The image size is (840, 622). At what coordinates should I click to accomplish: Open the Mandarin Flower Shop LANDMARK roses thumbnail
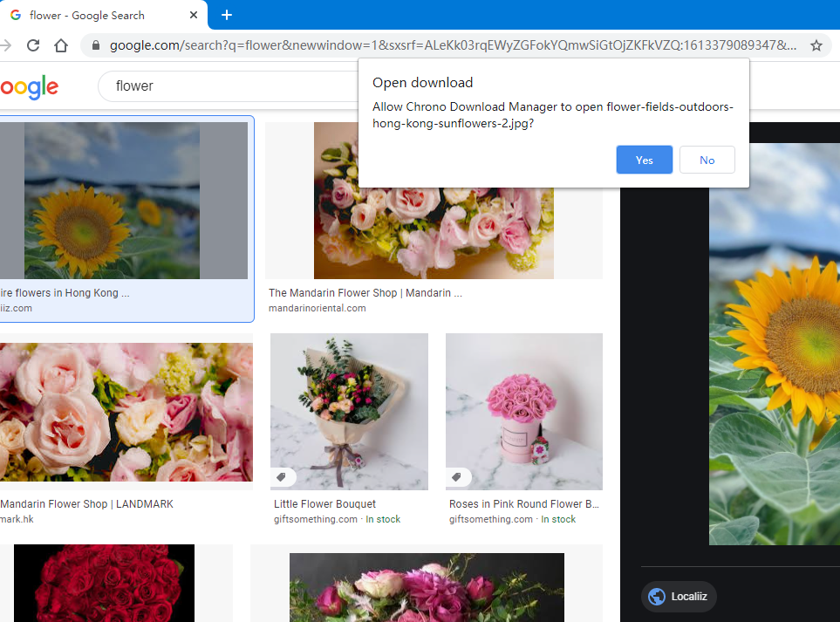click(126, 412)
